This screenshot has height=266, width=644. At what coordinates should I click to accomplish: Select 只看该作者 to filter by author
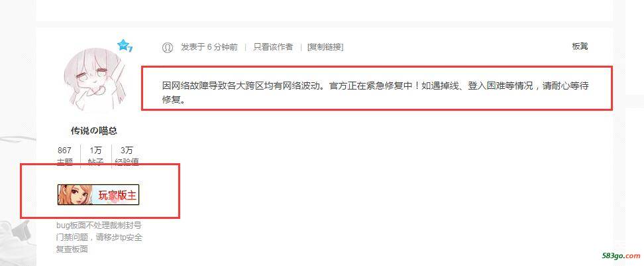[x=273, y=47]
